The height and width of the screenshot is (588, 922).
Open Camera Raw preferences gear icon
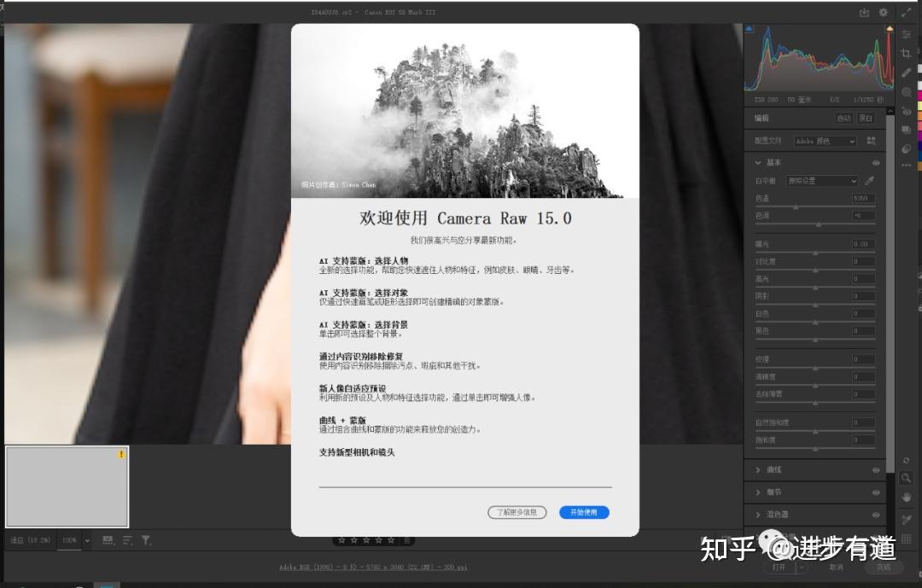tap(884, 12)
